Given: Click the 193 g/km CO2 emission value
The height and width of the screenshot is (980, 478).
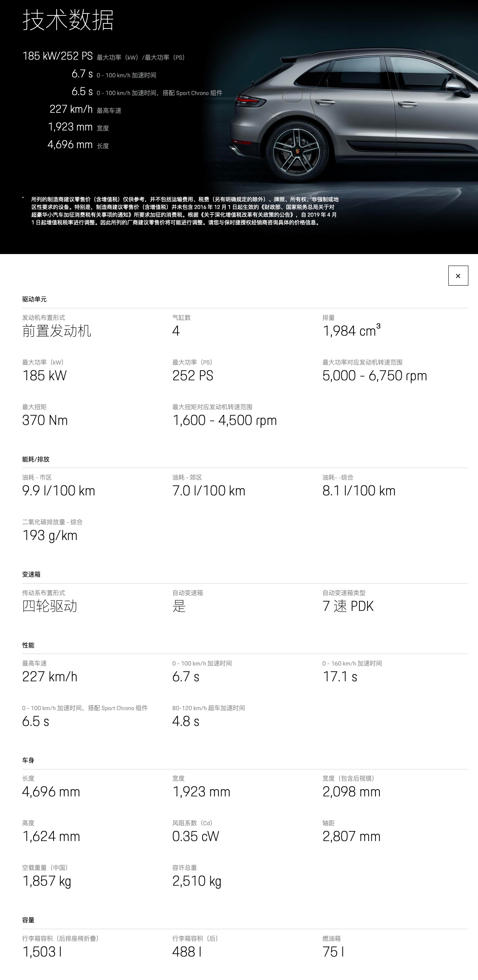Looking at the screenshot, I should (x=50, y=535).
